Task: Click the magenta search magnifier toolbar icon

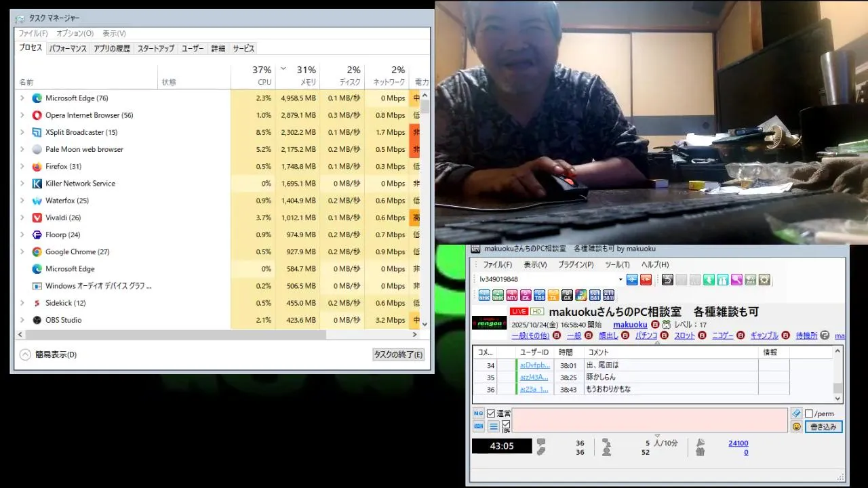Action: point(736,279)
